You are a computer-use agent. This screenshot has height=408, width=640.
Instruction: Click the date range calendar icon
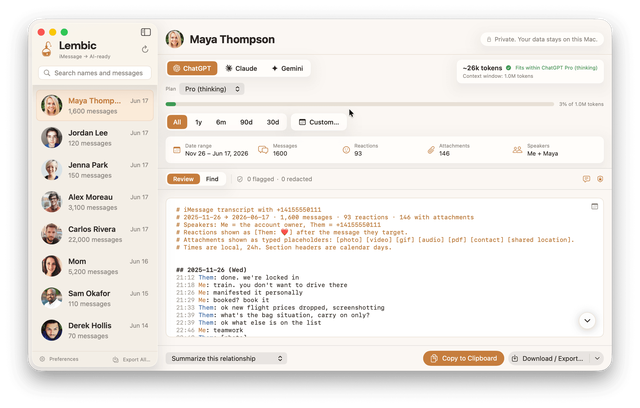tap(177, 150)
